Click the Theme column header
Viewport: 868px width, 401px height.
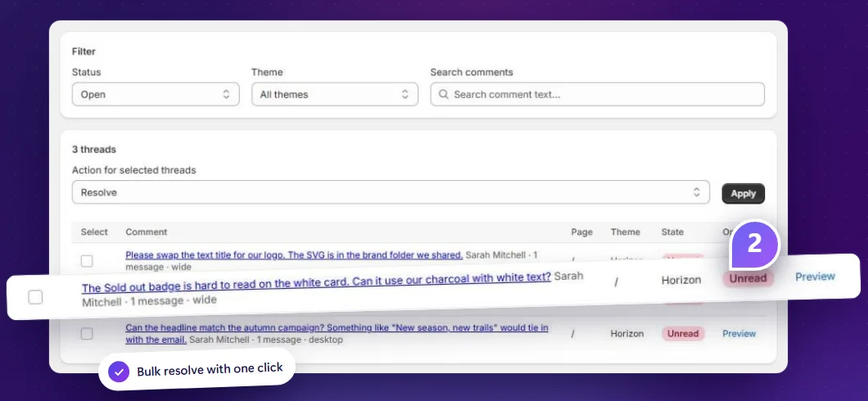(x=625, y=232)
